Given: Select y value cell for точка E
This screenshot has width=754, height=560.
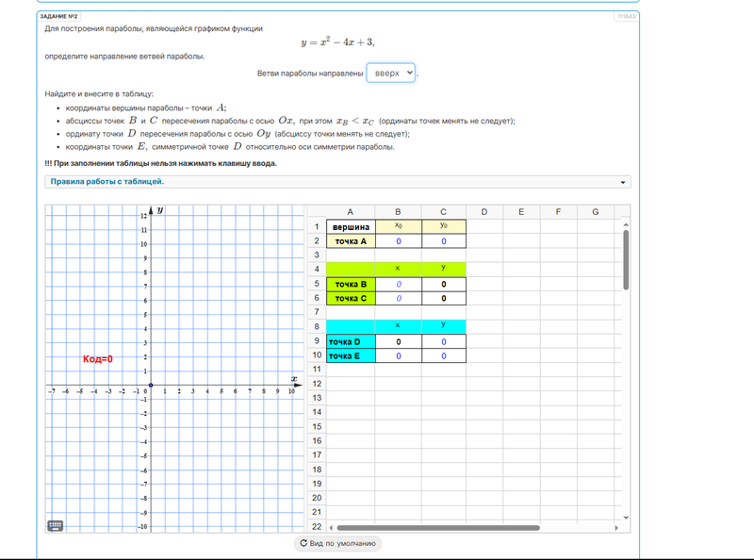Looking at the screenshot, I should click(443, 355).
